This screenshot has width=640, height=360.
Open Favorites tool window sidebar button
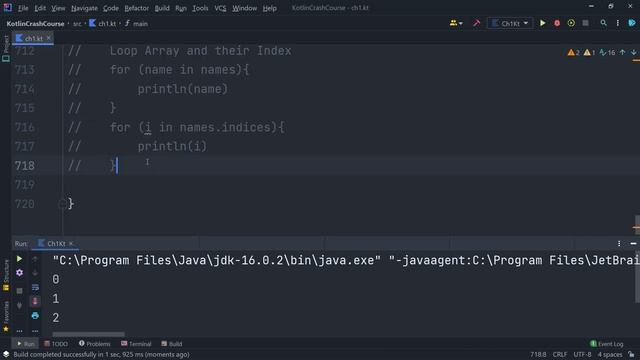pyautogui.click(x=6, y=316)
